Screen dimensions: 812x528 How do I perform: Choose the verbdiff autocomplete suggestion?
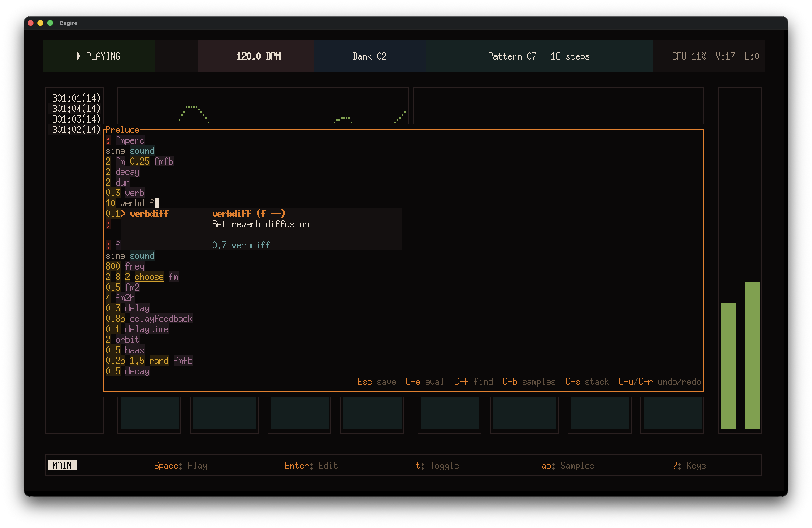click(x=149, y=214)
